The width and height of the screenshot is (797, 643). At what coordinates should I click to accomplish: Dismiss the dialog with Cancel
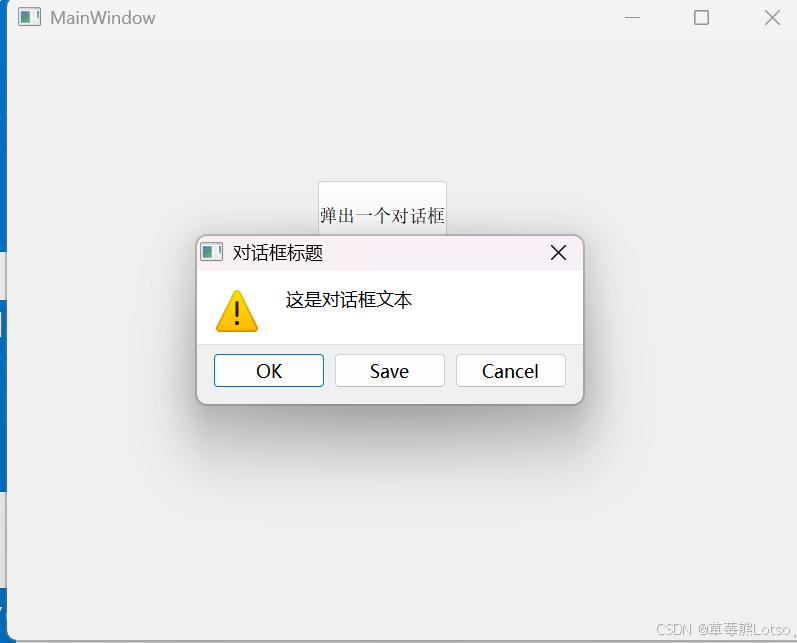click(511, 371)
